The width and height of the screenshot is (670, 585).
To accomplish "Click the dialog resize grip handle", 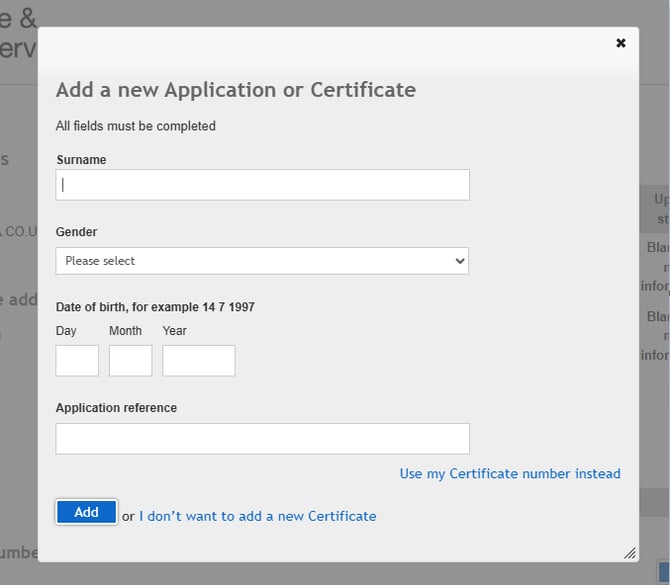I will pyautogui.click(x=630, y=553).
